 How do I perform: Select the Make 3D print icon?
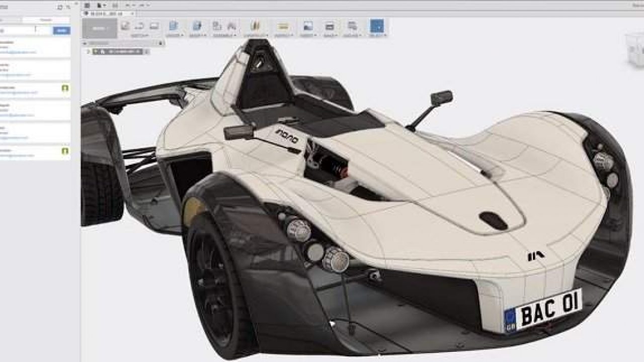click(x=330, y=26)
